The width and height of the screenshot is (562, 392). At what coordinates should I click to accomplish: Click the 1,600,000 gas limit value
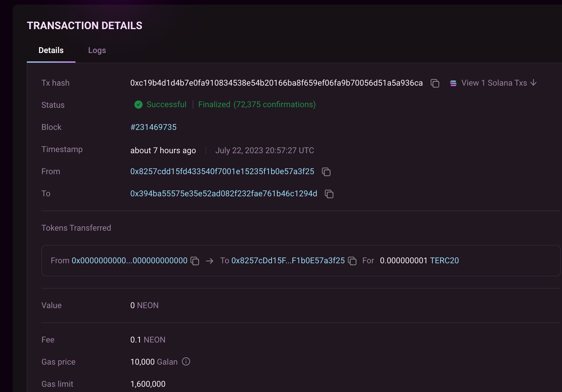point(148,384)
